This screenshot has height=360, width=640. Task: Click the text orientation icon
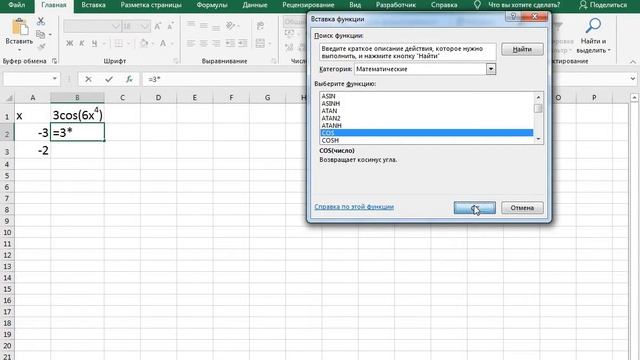point(231,25)
